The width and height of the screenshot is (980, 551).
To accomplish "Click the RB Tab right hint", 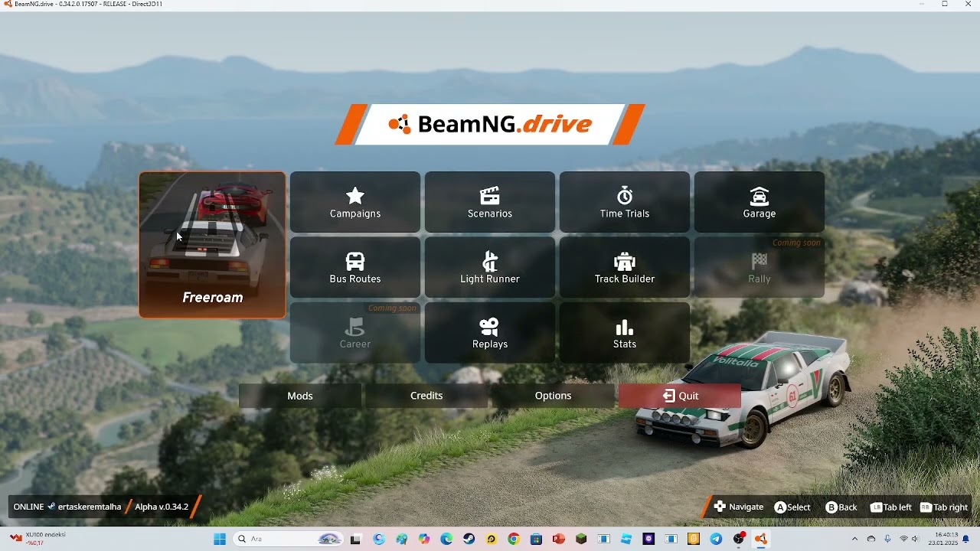I will [x=944, y=507].
